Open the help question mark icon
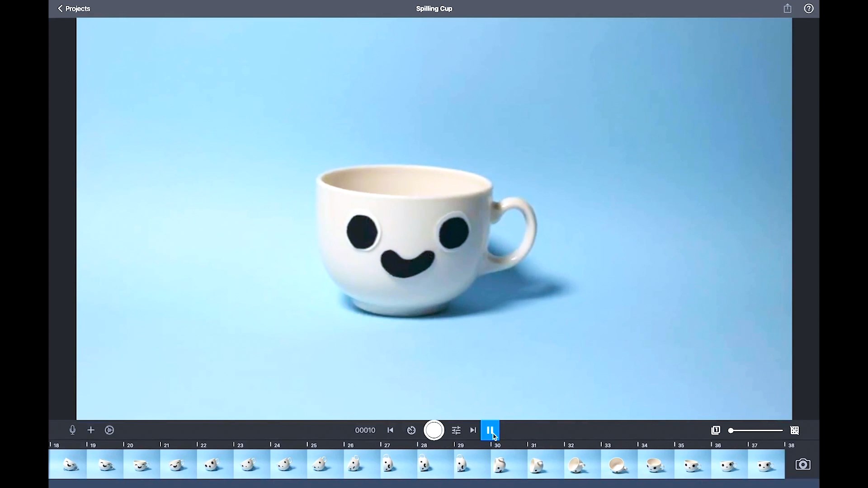The width and height of the screenshot is (868, 488). 809,9
